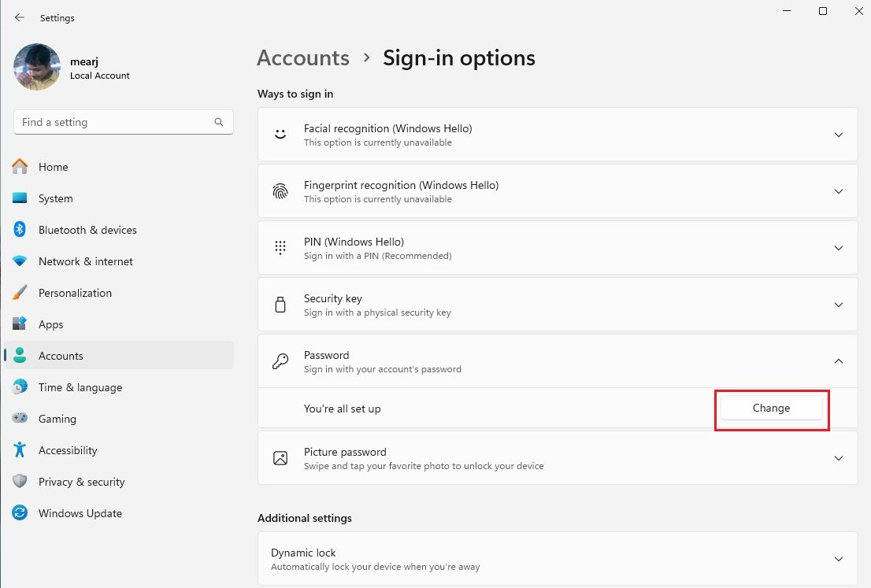
Task: Click the Accounts breadcrumb link
Action: [x=302, y=57]
